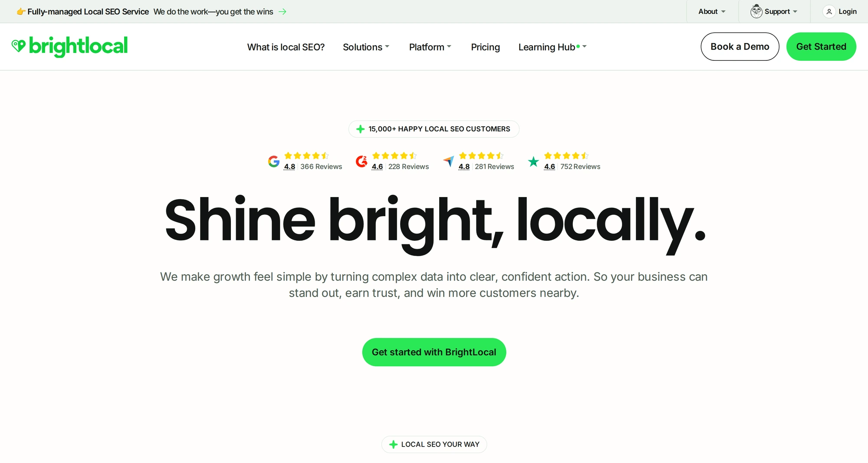Viewport: 868px width, 463px height.
Task: Click the Google review logo
Action: coord(274,161)
